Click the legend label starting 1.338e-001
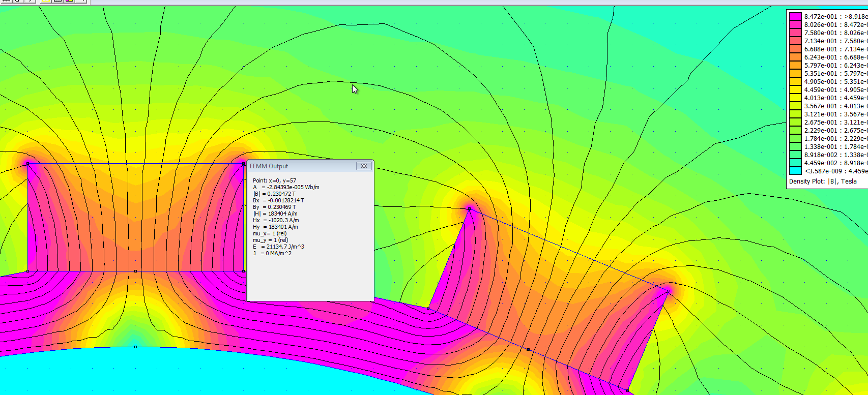 point(836,146)
